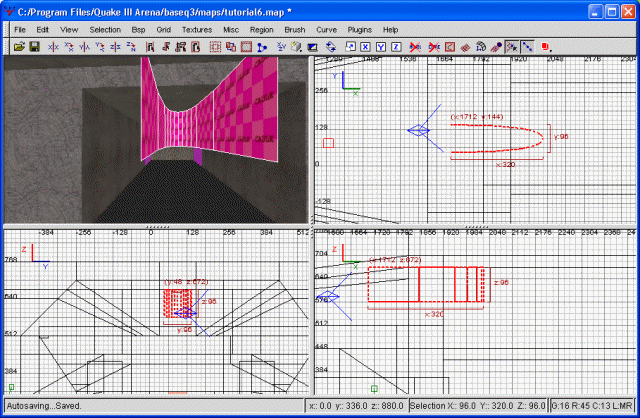Click the '(y:48 z:672)' label in YZ view
Screen dimensions: 640x418
tap(186, 282)
